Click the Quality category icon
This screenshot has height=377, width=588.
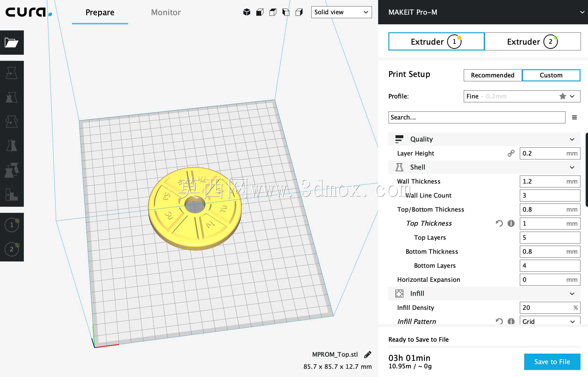[399, 139]
